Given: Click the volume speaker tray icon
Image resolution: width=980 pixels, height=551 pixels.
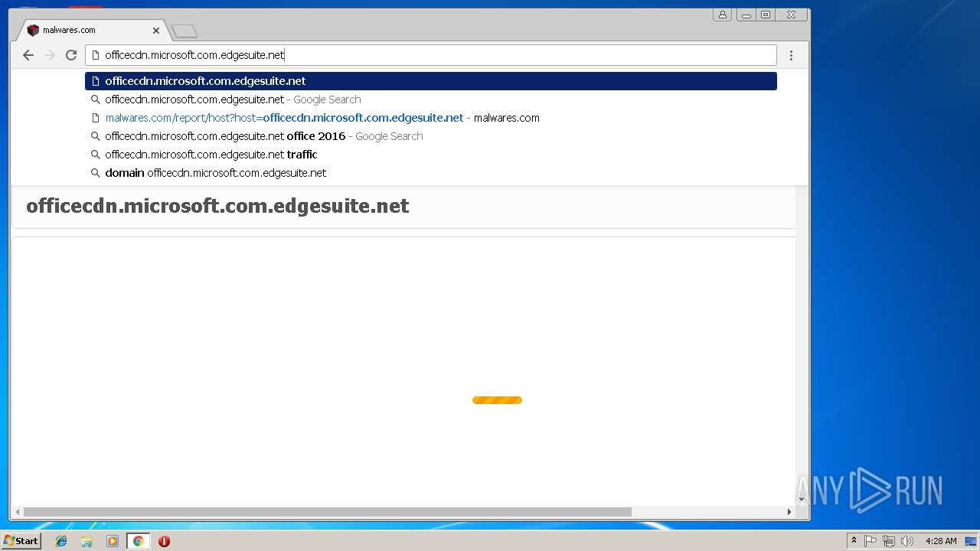Looking at the screenshot, I should (907, 541).
